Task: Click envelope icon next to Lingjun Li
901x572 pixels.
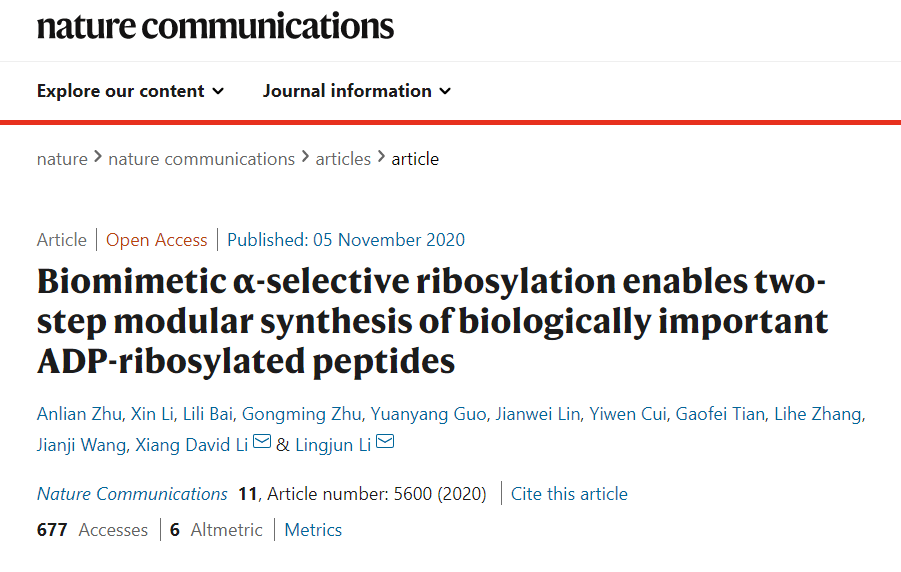Action: [384, 442]
